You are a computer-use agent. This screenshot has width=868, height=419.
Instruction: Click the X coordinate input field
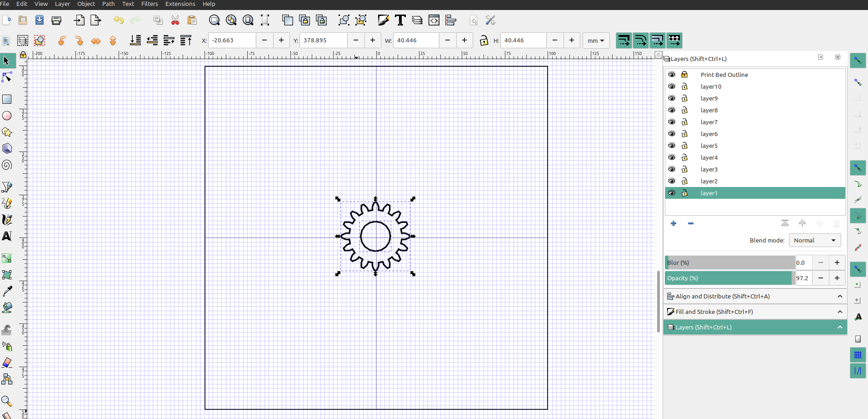(232, 40)
